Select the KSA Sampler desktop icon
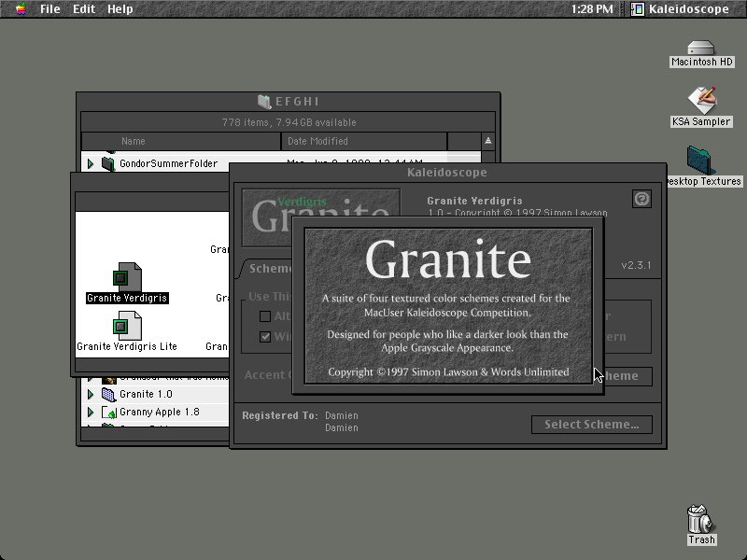 701,100
